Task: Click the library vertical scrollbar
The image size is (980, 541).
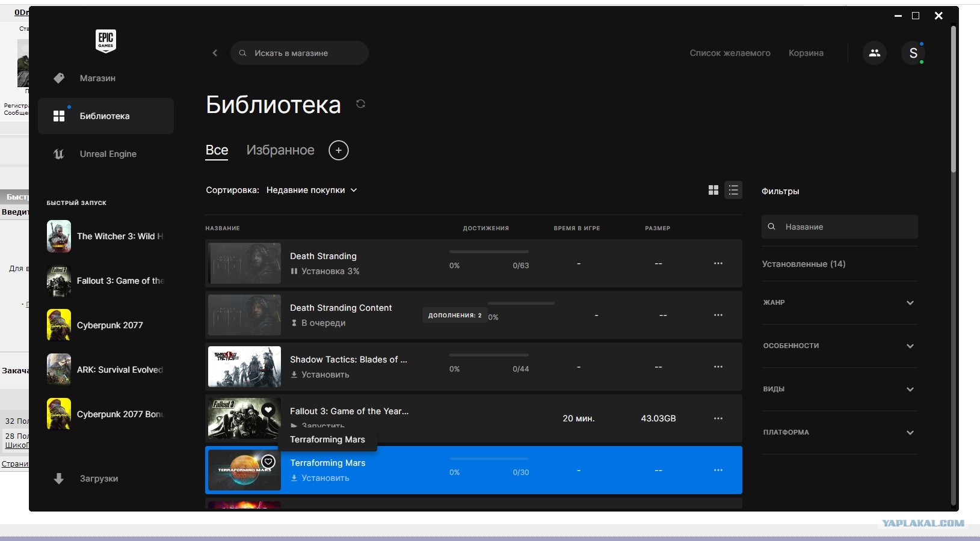Action: 953,99
